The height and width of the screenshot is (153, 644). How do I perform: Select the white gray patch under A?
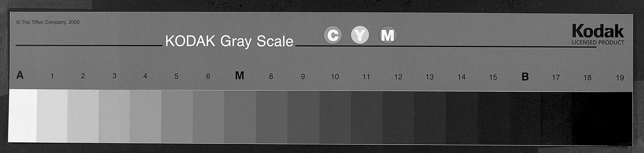point(23,116)
